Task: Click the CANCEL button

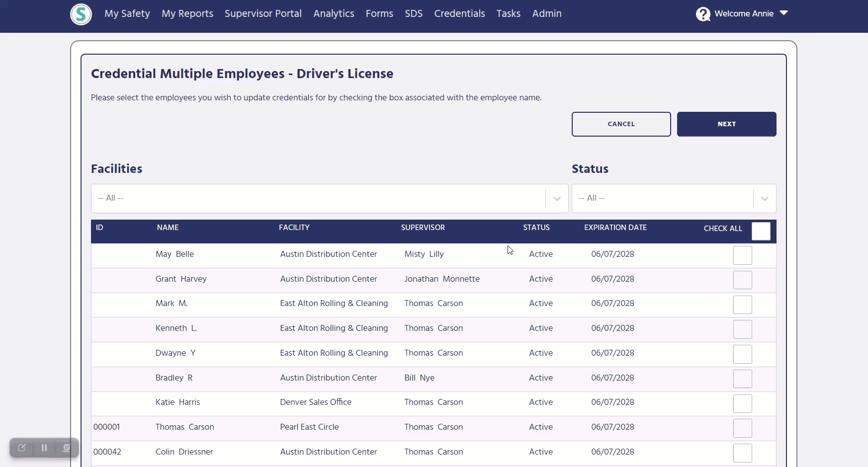Action: pos(621,124)
